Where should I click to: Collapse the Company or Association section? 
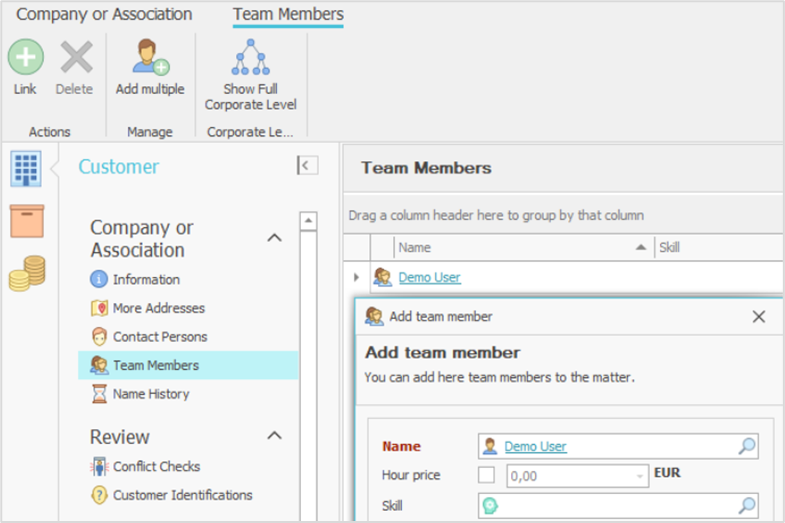(274, 238)
